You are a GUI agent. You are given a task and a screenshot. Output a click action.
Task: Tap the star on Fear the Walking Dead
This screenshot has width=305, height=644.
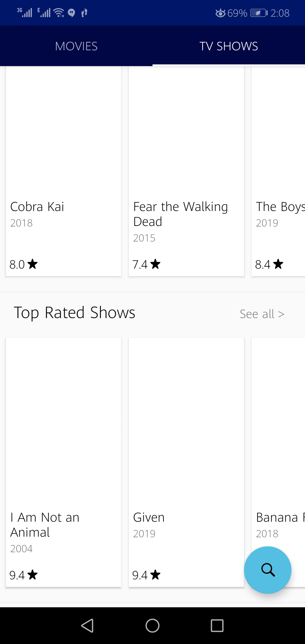click(155, 264)
